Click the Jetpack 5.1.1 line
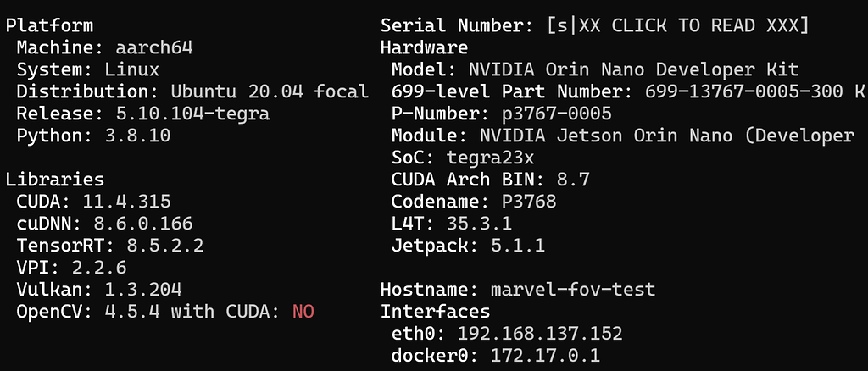868x371 pixels. click(468, 246)
